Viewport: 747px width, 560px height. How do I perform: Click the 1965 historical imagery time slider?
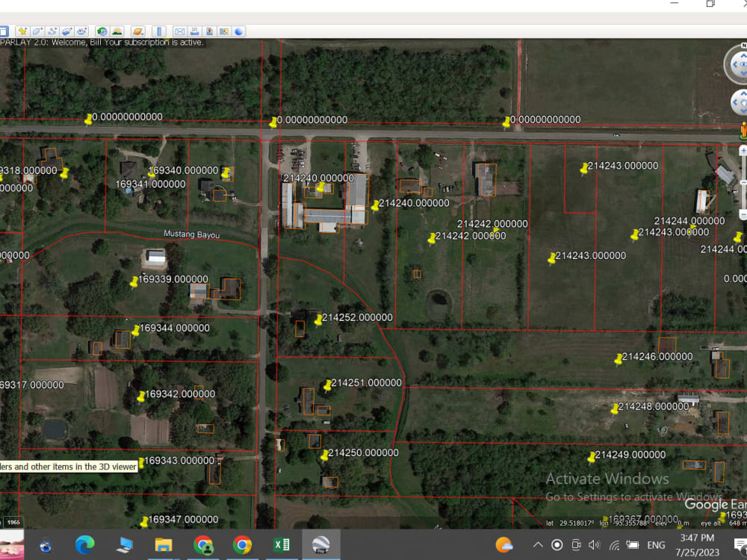[x=13, y=523]
